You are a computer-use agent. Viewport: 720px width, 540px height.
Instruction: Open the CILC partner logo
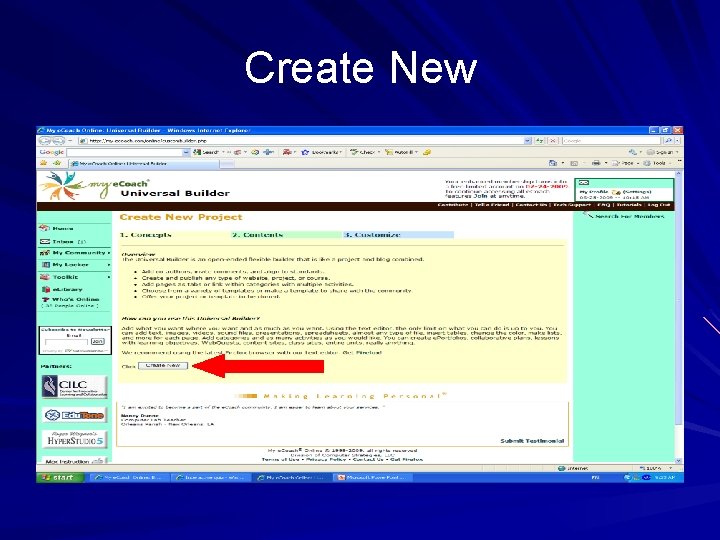pyautogui.click(x=74, y=387)
